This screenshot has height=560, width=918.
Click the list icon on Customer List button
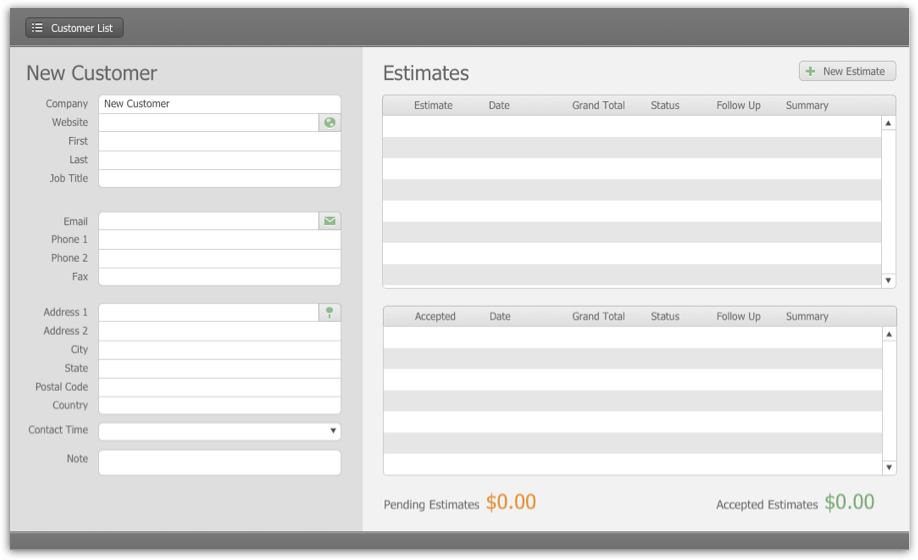(x=37, y=28)
